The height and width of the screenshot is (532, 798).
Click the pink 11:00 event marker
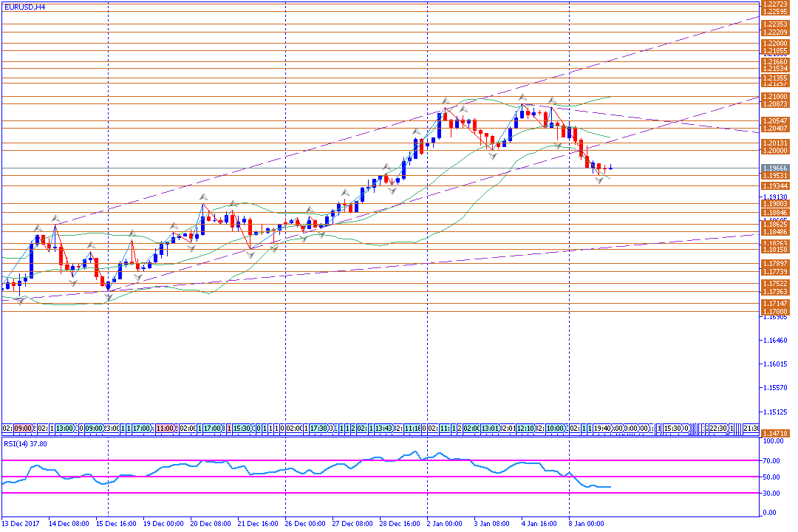click(x=166, y=428)
